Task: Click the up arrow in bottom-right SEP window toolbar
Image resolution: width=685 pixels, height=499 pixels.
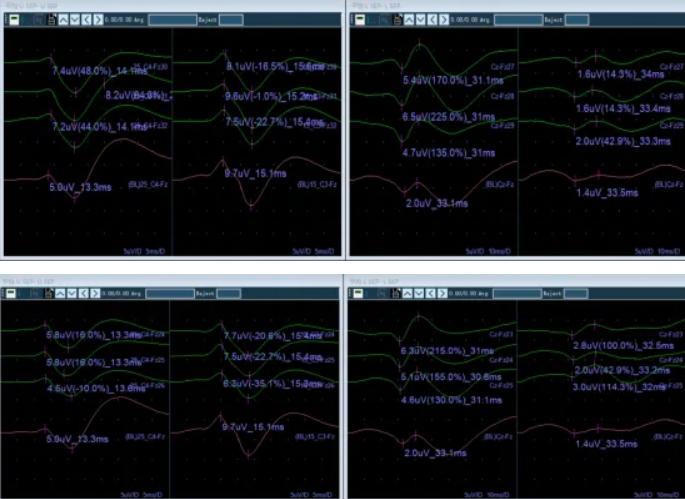Action: [x=407, y=293]
